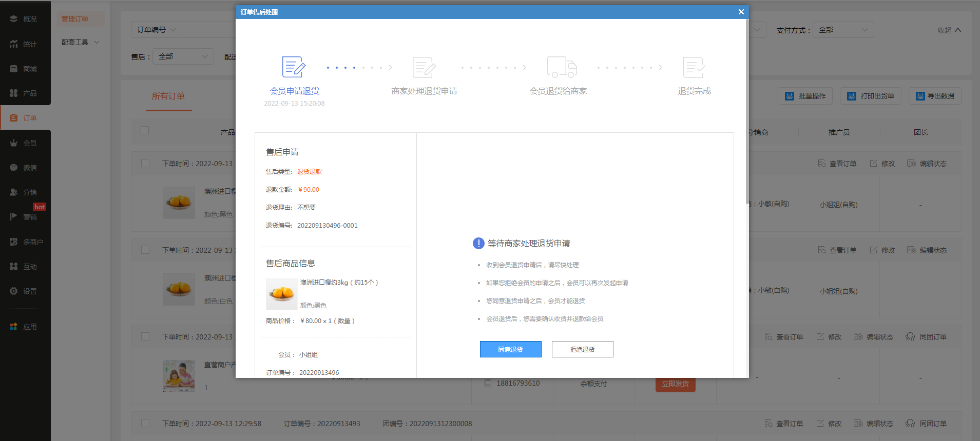This screenshot has width=980, height=441.
Task: Collapse filters with 收起
Action: tap(949, 30)
